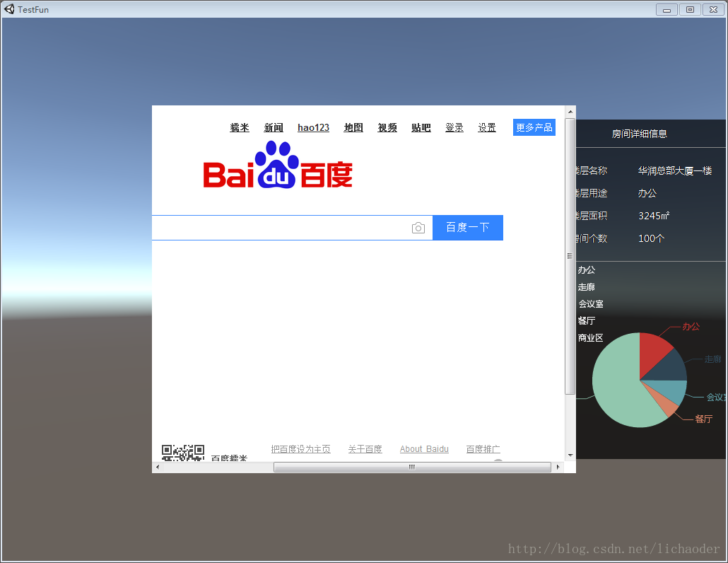
Task: Click the 100个 room count value
Action: pos(652,238)
